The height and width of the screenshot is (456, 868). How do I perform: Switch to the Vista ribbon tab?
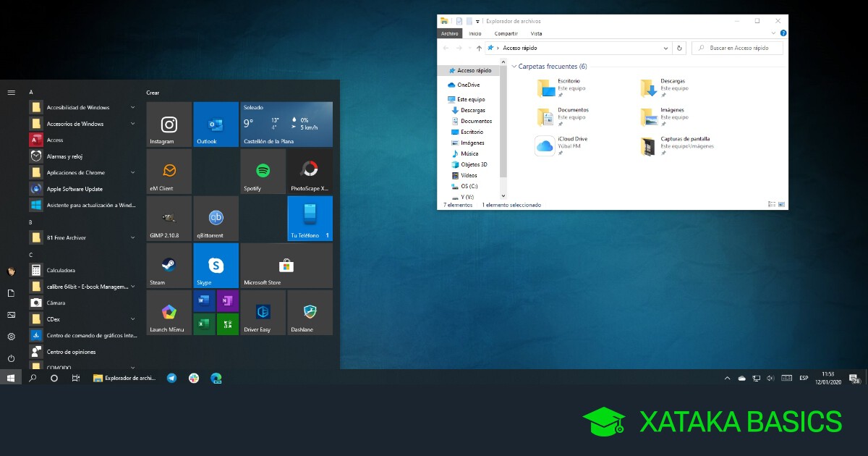pyautogui.click(x=536, y=33)
